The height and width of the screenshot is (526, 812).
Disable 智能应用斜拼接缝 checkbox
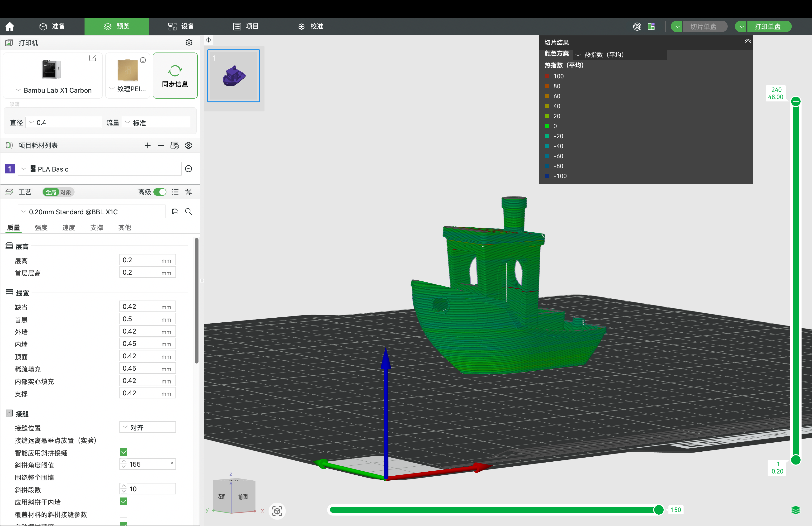123,452
